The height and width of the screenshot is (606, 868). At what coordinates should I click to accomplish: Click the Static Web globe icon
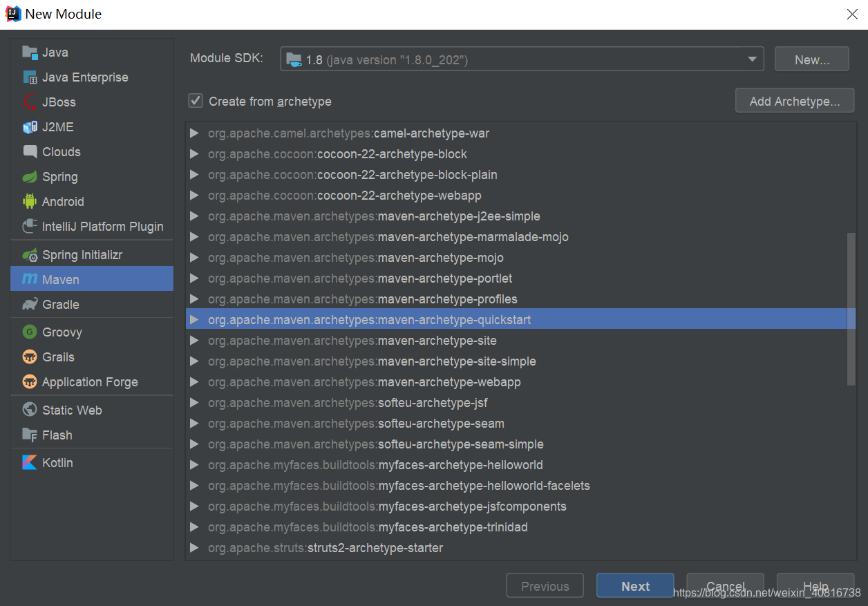pyautogui.click(x=30, y=410)
